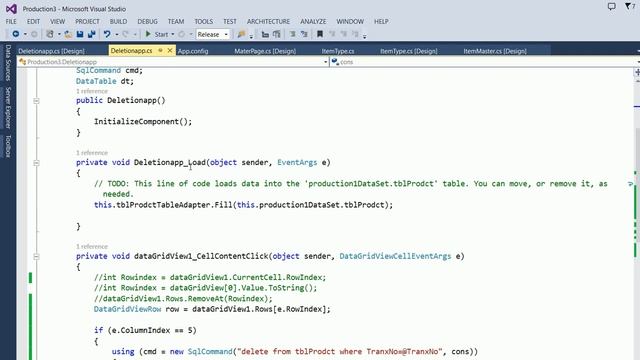Toggle the pin on Deletionapp.cs tab
The height and width of the screenshot is (360, 640).
click(x=160, y=50)
